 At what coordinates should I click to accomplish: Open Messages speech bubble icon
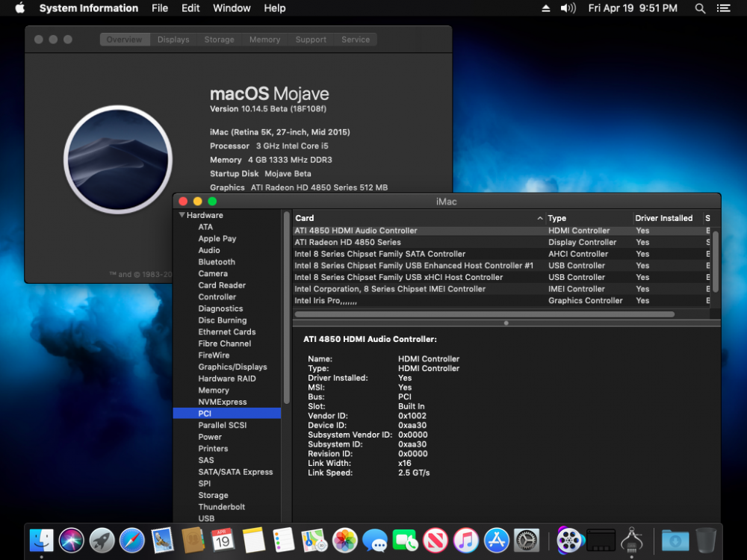click(x=375, y=541)
